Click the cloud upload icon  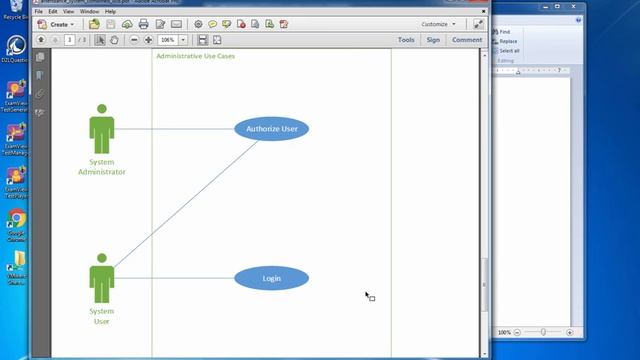pos(127,24)
